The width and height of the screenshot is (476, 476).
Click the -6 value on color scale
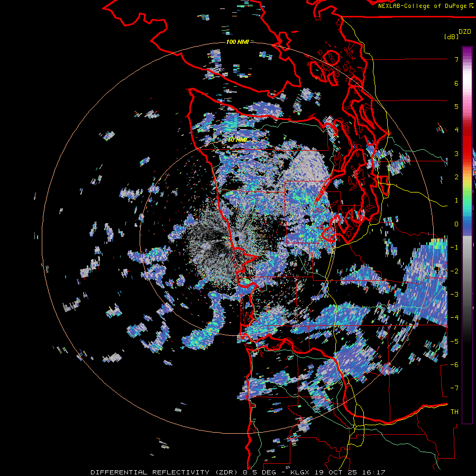454,365
